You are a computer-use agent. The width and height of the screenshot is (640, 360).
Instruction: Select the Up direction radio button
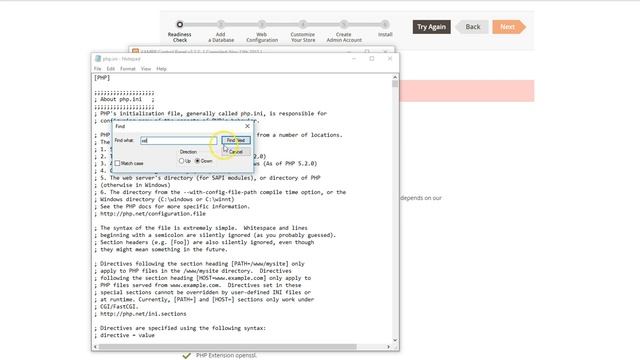182,161
